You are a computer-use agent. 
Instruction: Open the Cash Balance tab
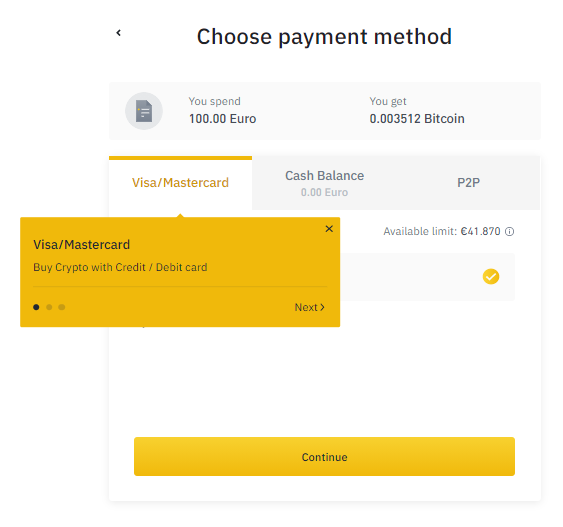(325, 183)
